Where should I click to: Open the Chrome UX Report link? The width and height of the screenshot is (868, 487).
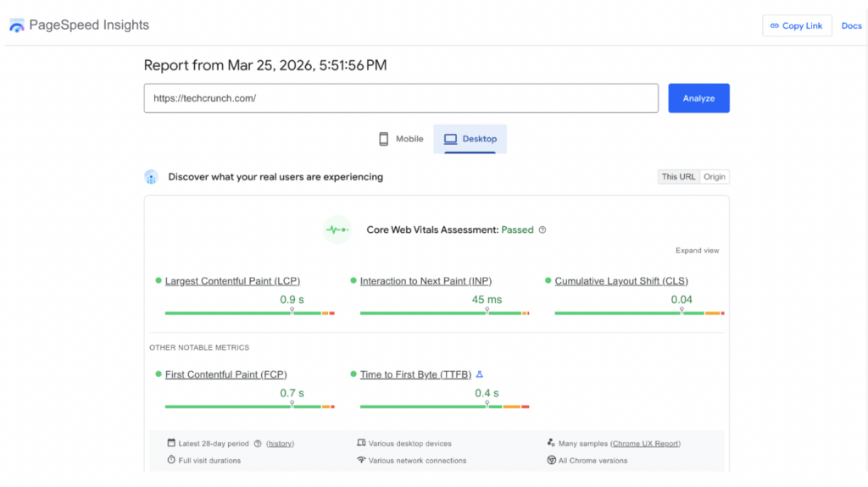click(645, 443)
